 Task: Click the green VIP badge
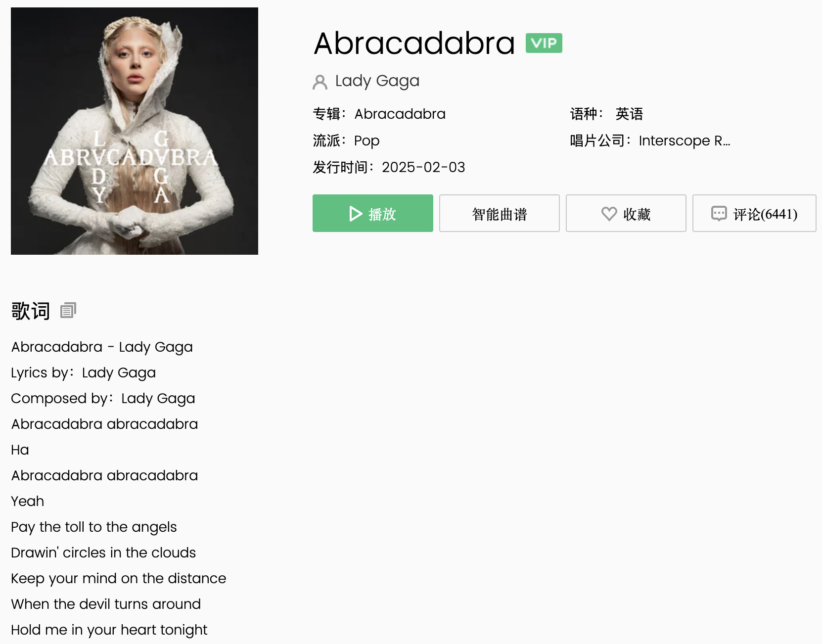click(544, 43)
